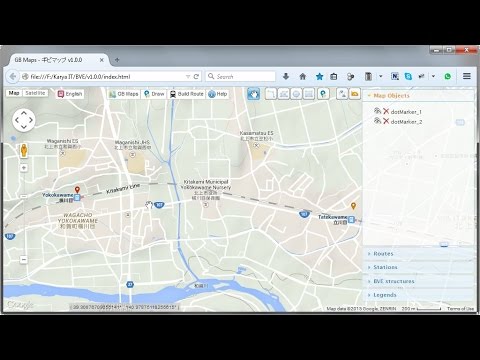Delete dotMarker_1 with red X
Image resolution: width=480 pixels, height=360 pixels.
click(x=386, y=111)
